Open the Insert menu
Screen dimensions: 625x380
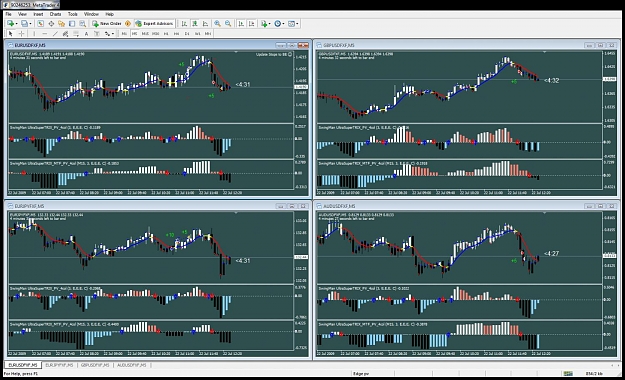(38, 14)
